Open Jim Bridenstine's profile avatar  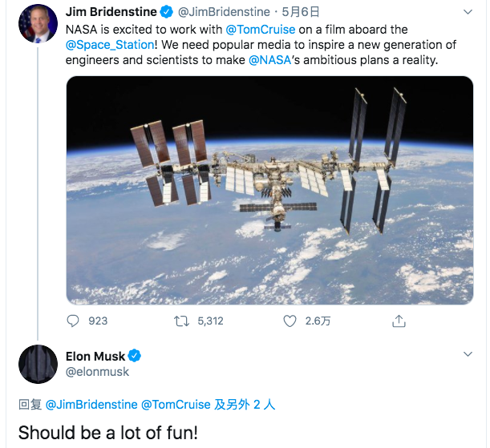(38, 23)
